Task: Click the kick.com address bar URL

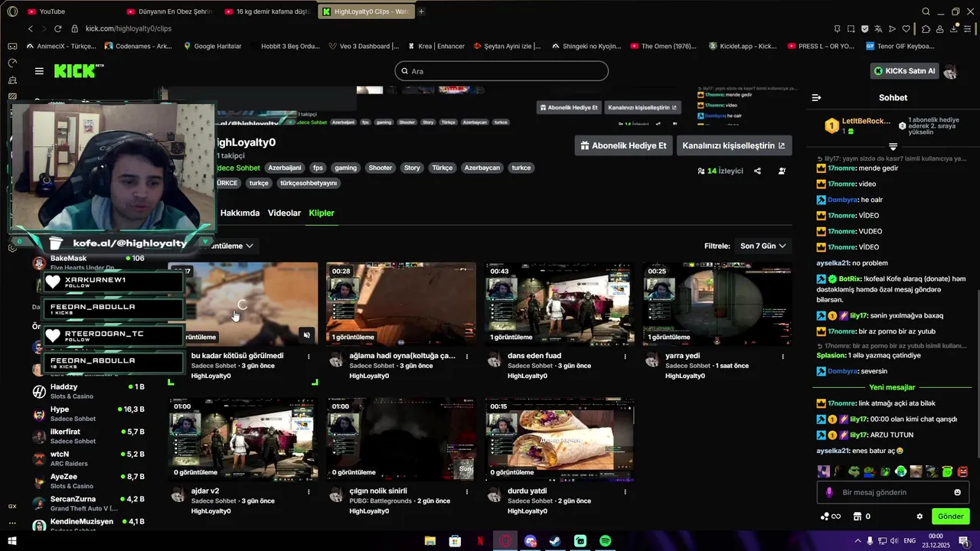Action: (128, 28)
